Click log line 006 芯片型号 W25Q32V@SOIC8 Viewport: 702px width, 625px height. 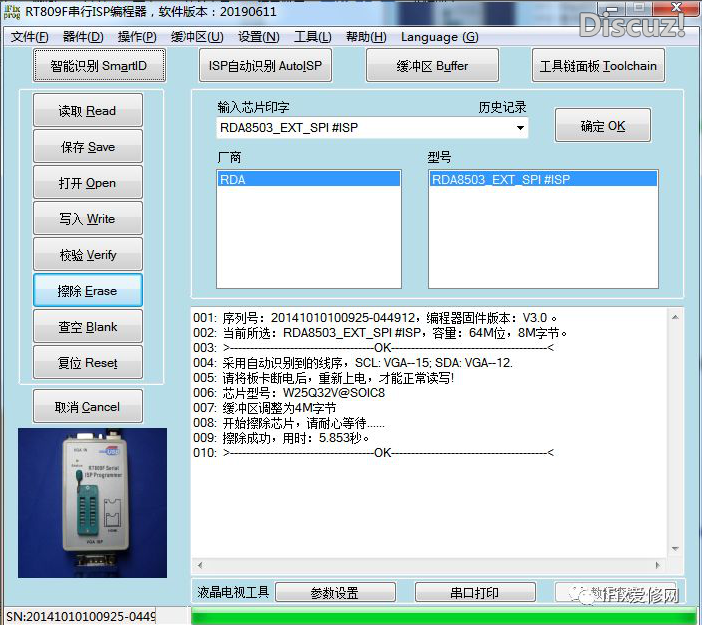coord(289,393)
